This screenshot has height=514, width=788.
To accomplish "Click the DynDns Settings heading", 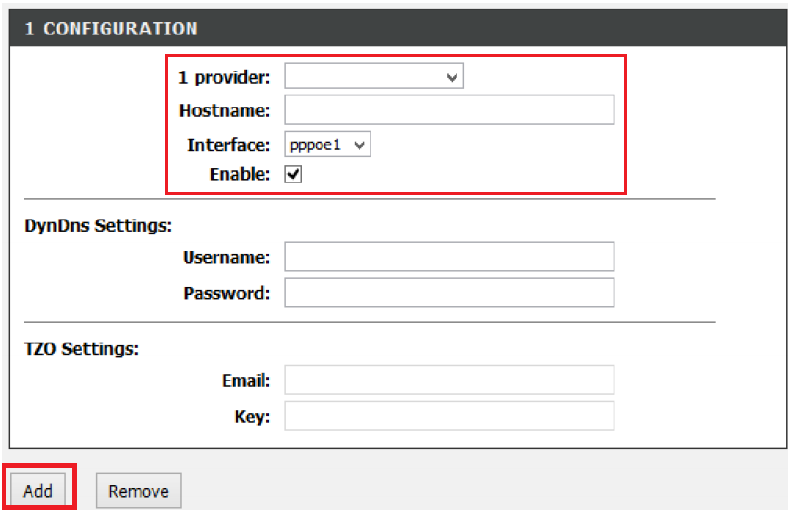I will click(98, 226).
